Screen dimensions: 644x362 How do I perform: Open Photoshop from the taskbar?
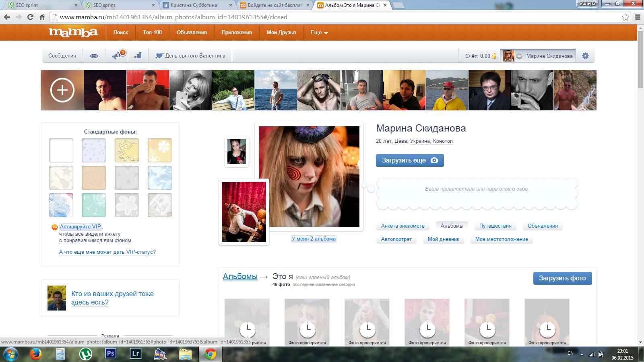[x=110, y=354]
